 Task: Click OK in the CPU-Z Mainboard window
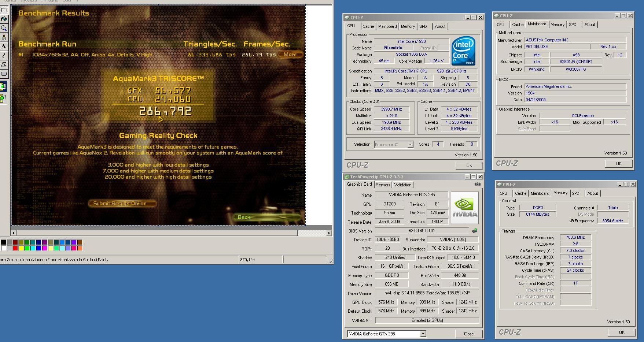click(619, 164)
